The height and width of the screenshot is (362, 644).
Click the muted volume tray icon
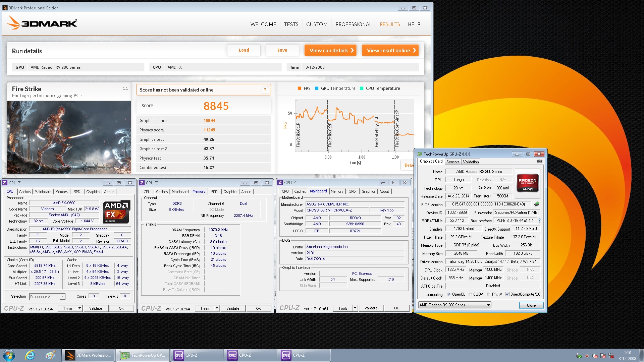click(x=595, y=356)
